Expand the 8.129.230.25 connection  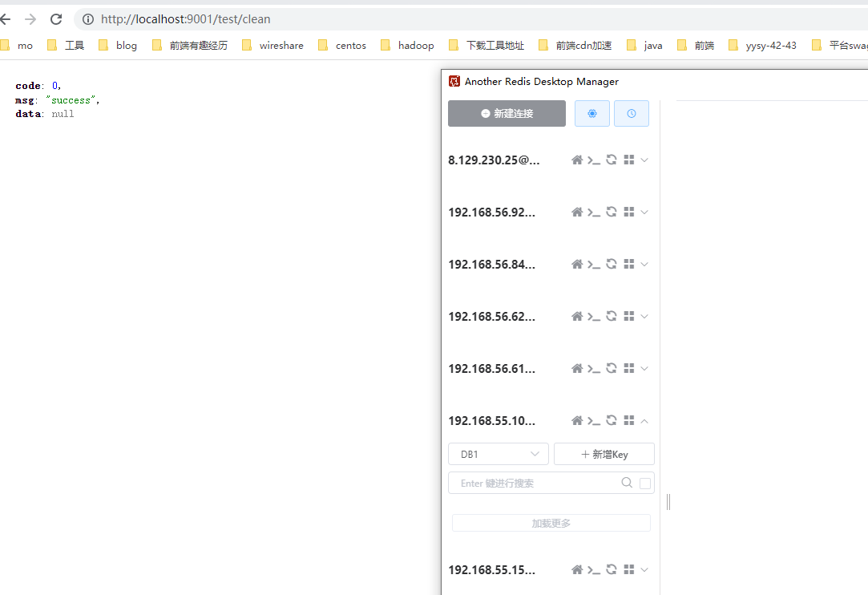[x=644, y=160]
